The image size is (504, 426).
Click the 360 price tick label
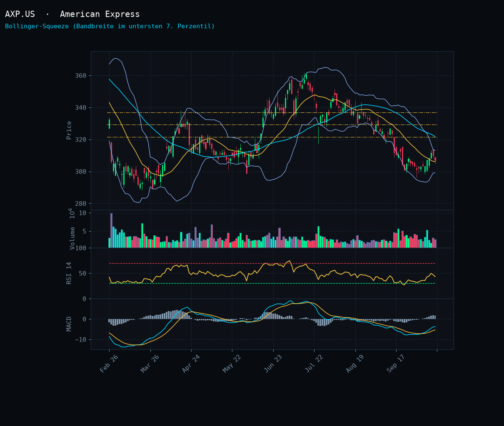(x=81, y=76)
